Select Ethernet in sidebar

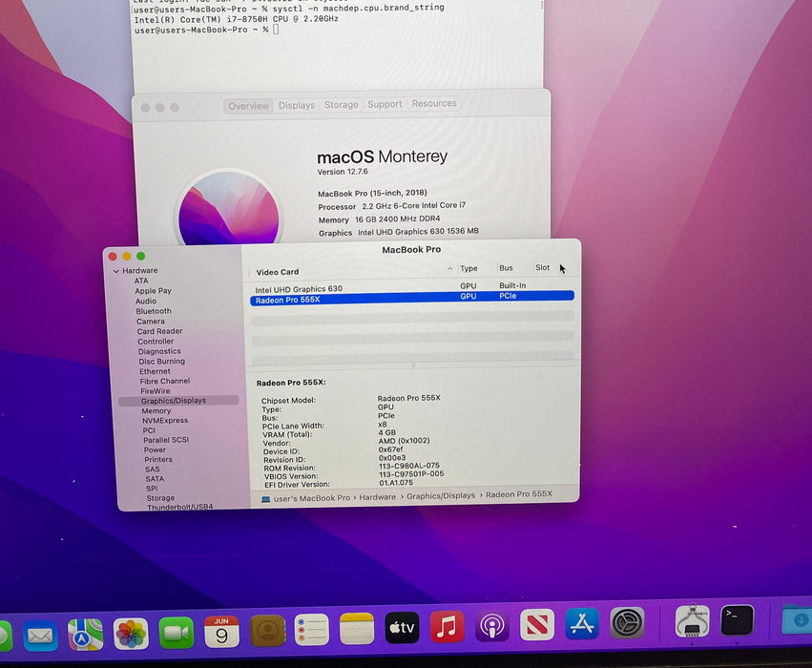(155, 371)
